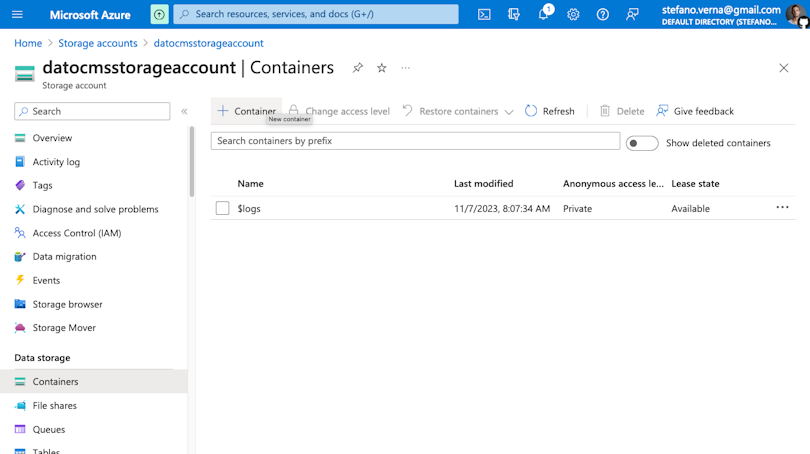Sort by the Last modified column header

coord(484,183)
